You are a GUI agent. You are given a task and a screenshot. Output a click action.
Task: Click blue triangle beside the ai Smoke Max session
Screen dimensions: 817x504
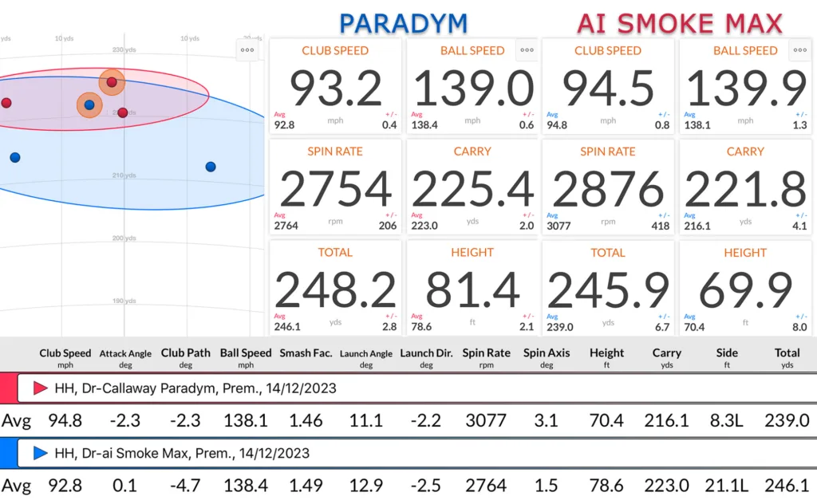click(x=40, y=453)
